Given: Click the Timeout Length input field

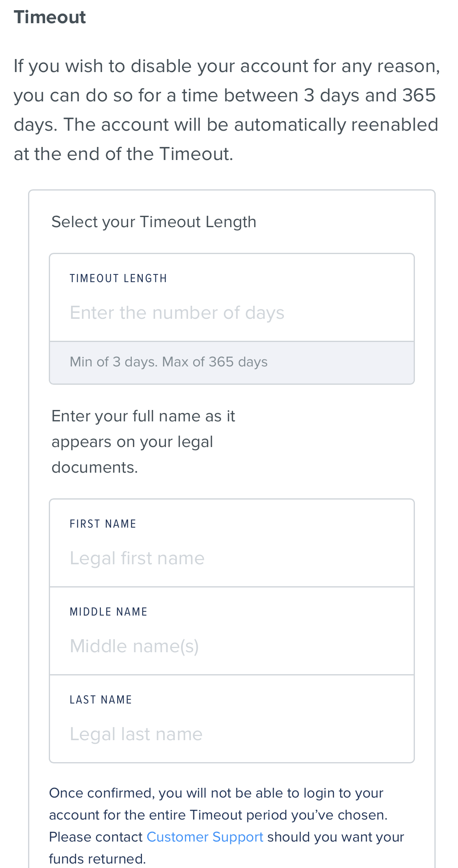Looking at the screenshot, I should pos(231,313).
